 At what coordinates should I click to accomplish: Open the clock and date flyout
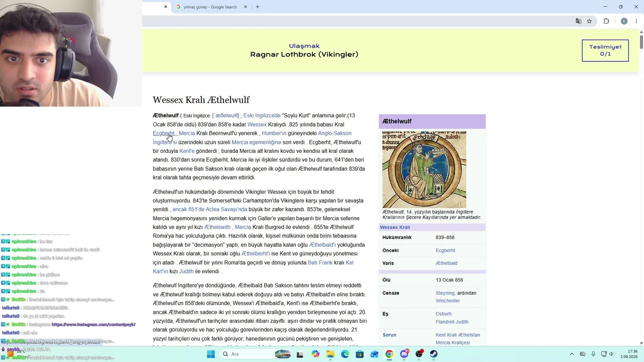(x=628, y=354)
